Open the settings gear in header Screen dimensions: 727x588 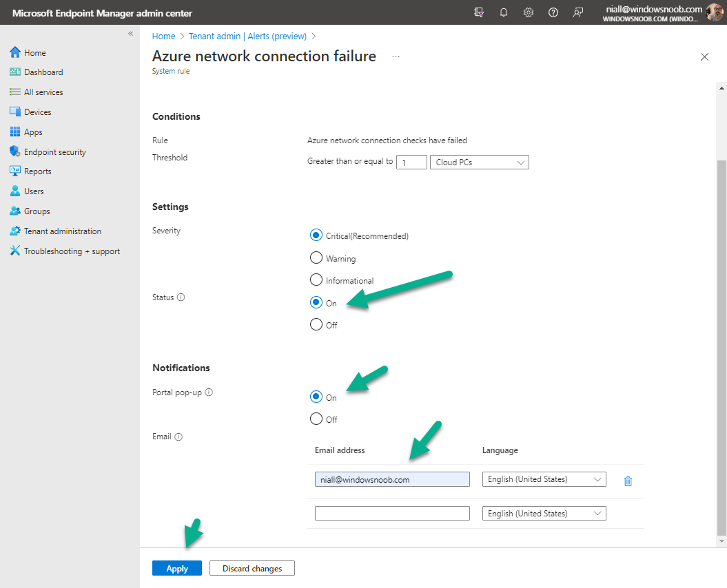click(529, 12)
